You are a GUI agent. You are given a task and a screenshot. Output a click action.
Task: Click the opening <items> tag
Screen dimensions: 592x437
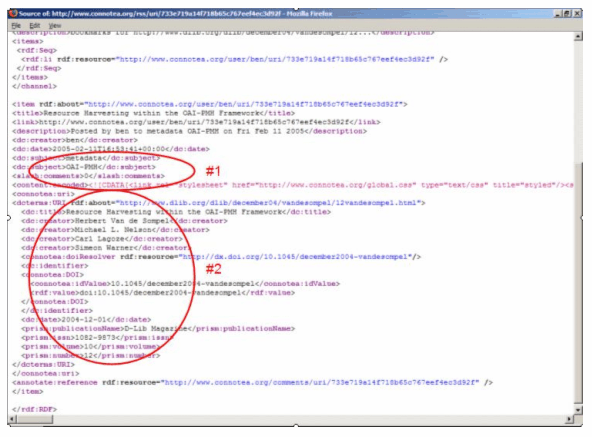[28, 41]
